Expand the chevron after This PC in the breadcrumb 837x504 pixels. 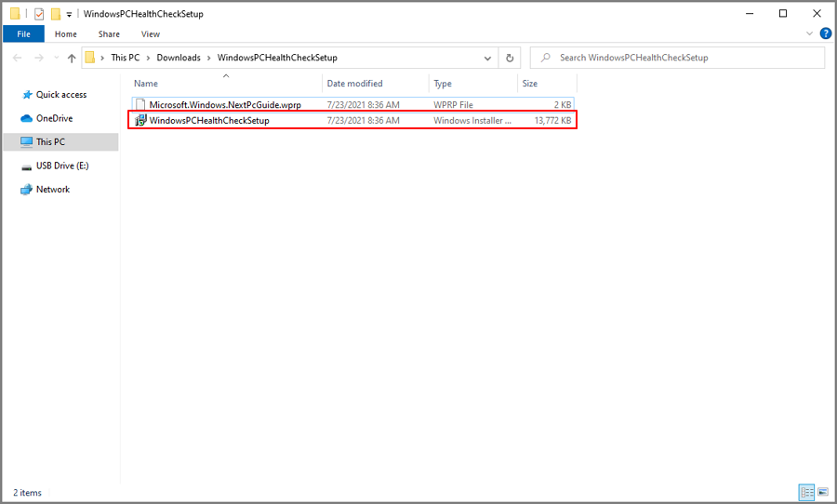coord(148,58)
